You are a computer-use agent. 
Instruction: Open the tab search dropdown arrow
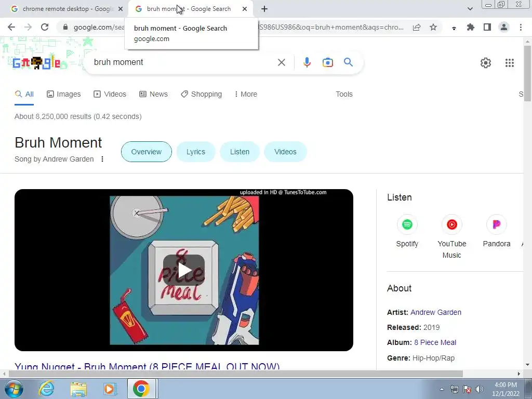click(470, 9)
